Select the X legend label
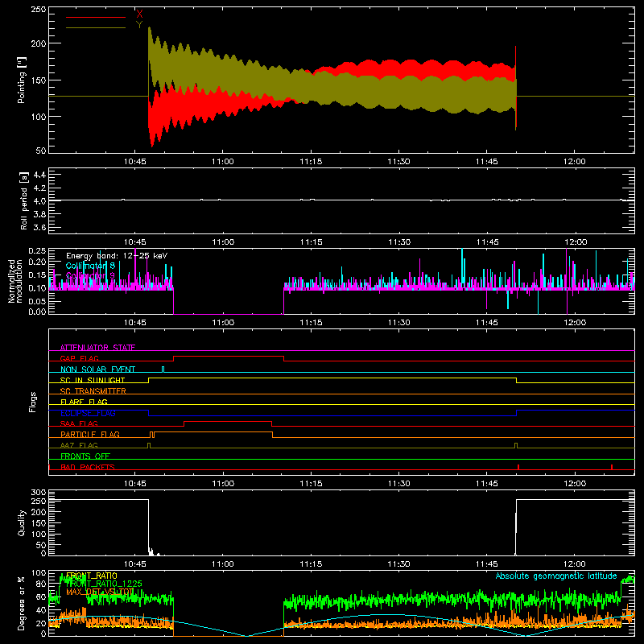 (x=139, y=14)
